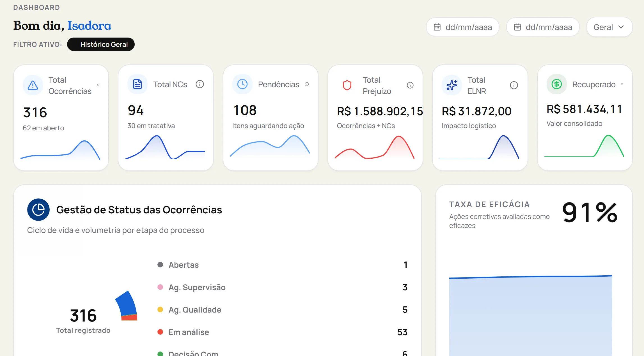Click the gray Abertas legend dot

click(x=160, y=265)
